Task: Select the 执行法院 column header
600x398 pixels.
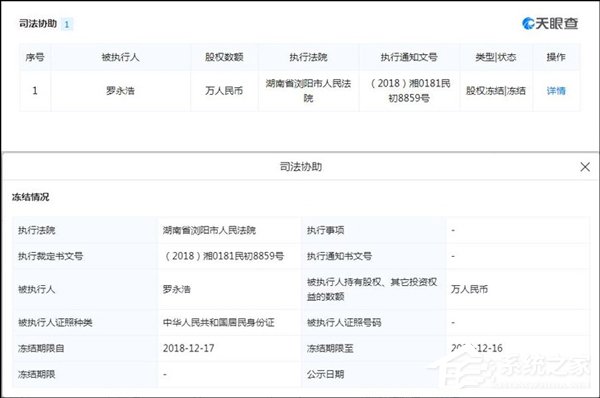Action: coord(308,57)
